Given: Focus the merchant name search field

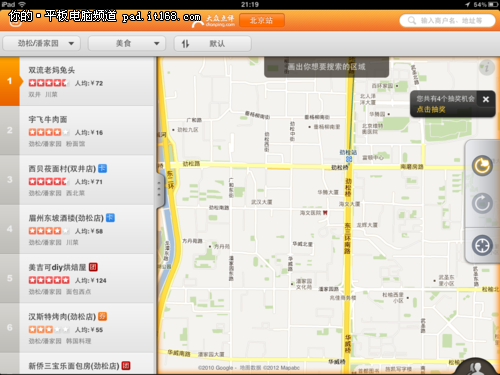Looking at the screenshot, I should (447, 20).
